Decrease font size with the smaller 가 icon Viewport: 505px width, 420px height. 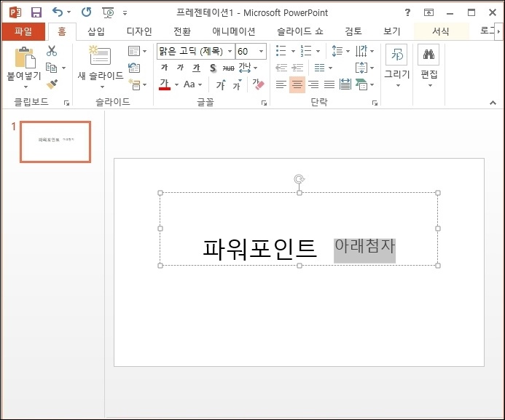pyautogui.click(x=237, y=84)
